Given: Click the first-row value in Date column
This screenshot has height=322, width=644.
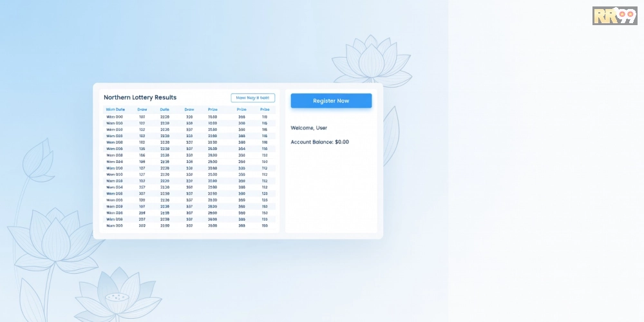Looking at the screenshot, I should tap(164, 117).
